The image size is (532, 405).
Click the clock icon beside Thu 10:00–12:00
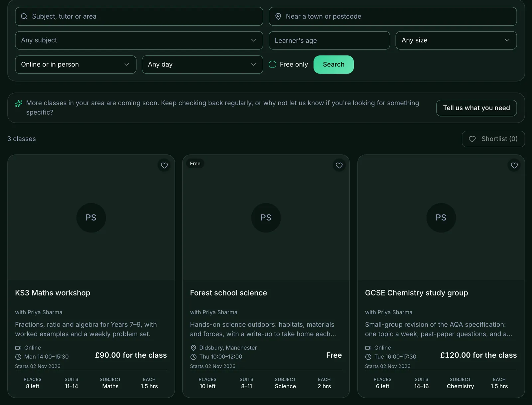click(193, 357)
